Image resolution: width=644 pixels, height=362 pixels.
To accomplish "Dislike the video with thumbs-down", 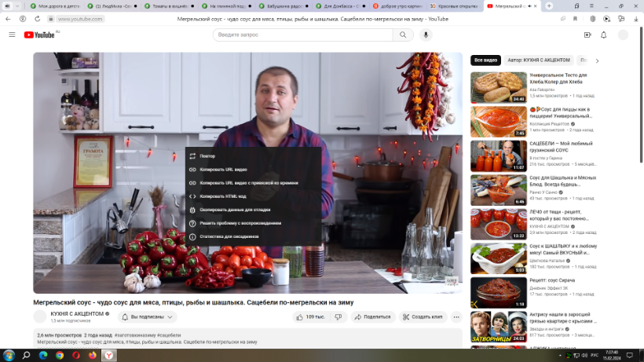I will pyautogui.click(x=338, y=317).
